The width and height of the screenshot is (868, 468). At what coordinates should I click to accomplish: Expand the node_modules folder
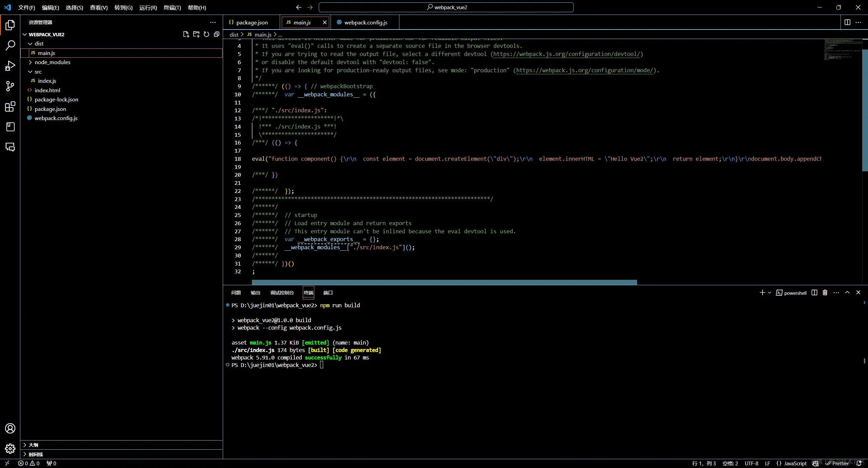click(52, 62)
